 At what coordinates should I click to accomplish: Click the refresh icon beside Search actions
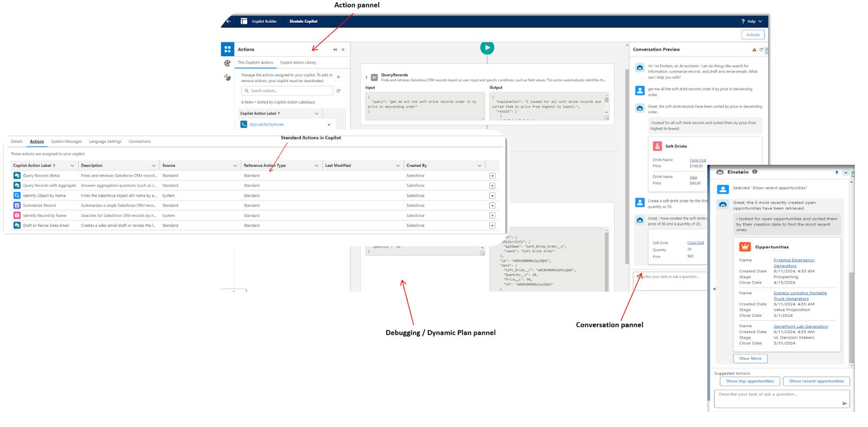[x=339, y=91]
